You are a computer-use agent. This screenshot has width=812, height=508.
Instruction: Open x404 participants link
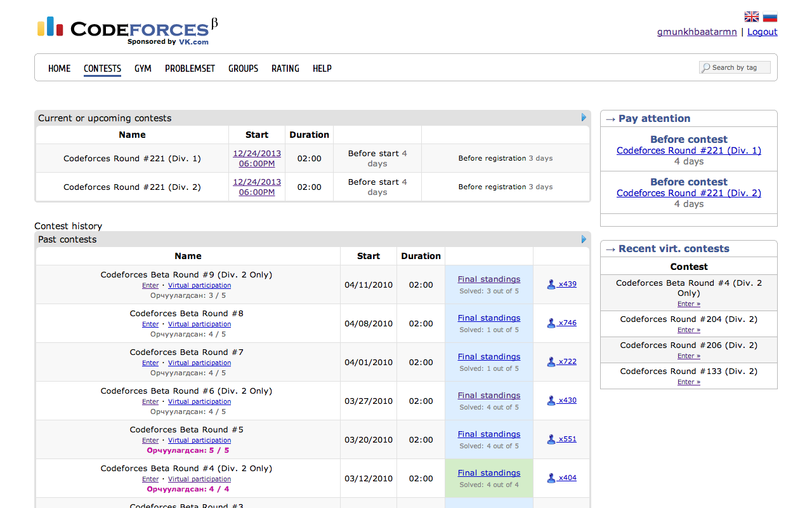tap(567, 478)
